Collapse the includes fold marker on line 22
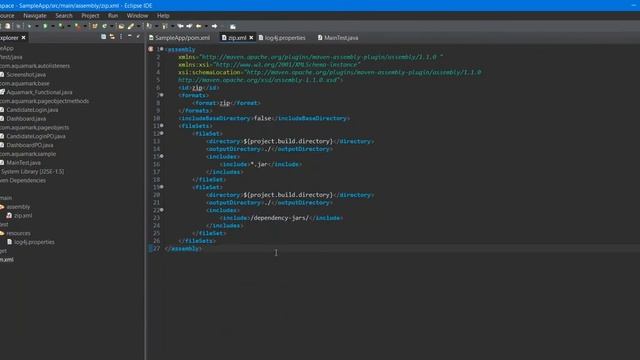The image size is (640, 360). (162, 210)
